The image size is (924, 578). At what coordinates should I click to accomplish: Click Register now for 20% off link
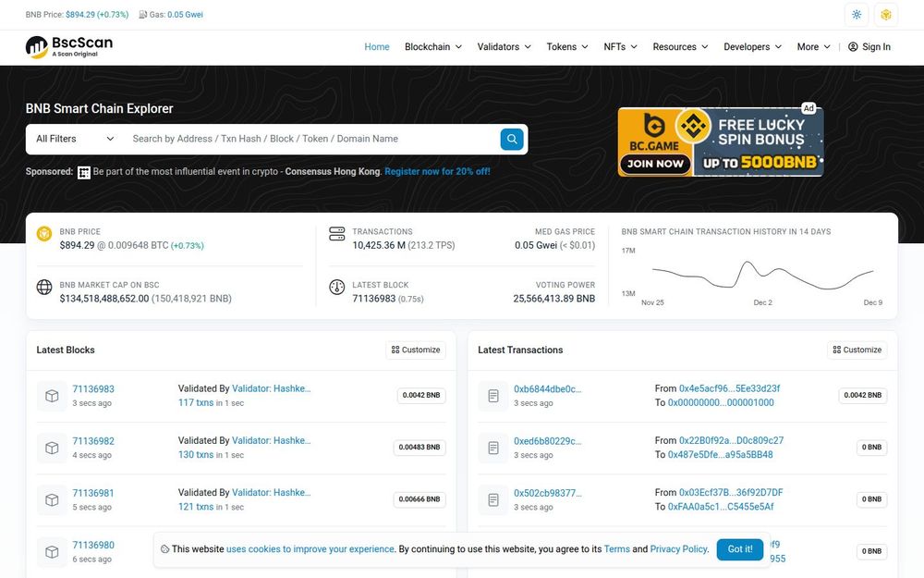(437, 172)
